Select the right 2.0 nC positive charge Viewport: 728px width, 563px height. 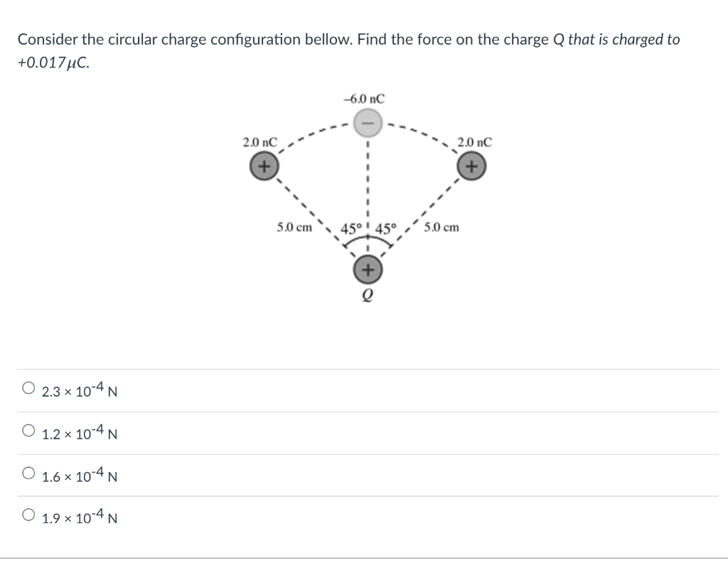pyautogui.click(x=471, y=168)
